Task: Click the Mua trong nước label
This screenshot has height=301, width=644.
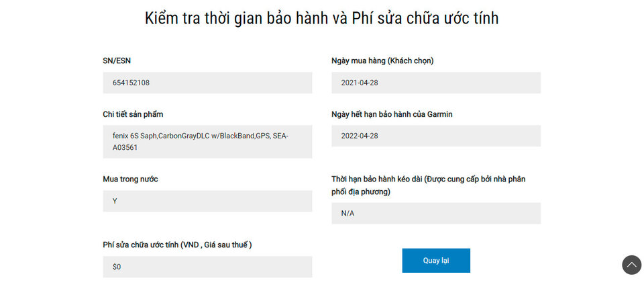Action: tap(130, 179)
